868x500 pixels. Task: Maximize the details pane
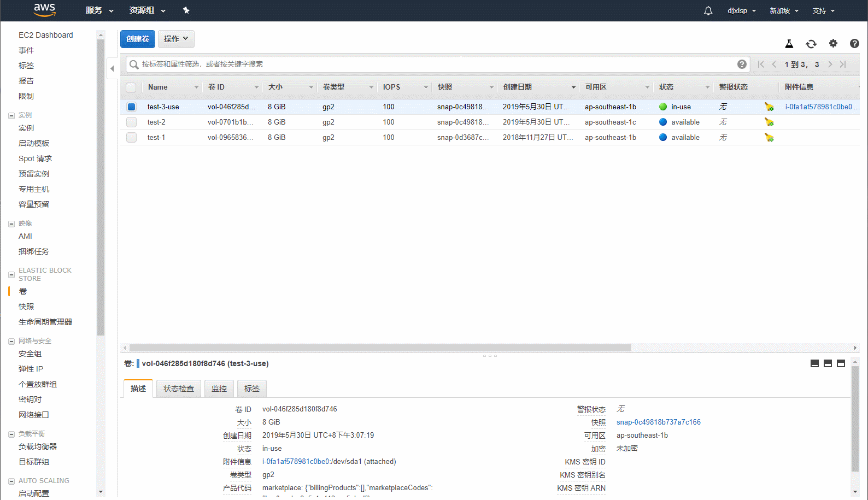click(841, 363)
